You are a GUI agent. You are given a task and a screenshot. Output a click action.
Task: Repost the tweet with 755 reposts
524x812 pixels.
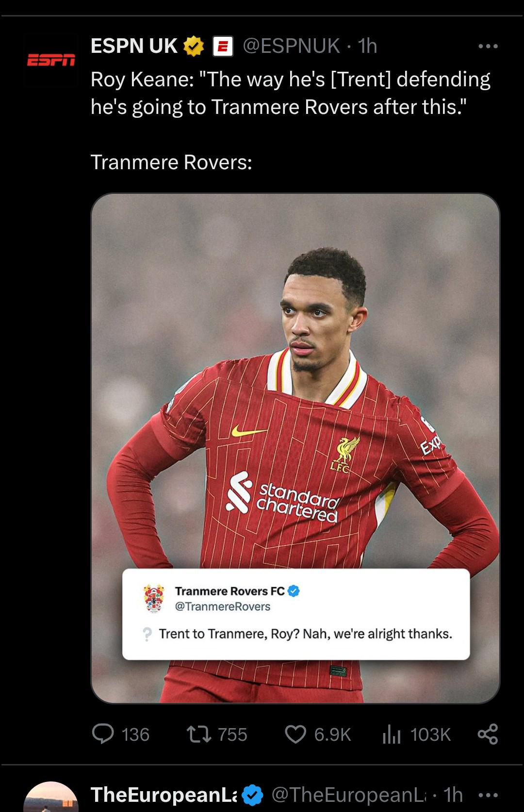point(217,734)
